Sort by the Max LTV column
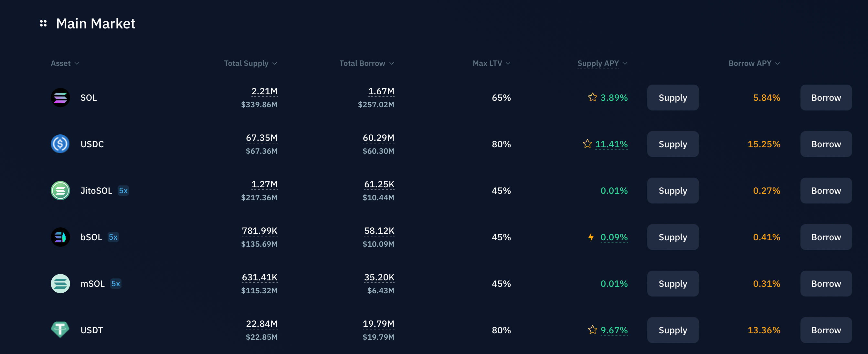 (492, 63)
